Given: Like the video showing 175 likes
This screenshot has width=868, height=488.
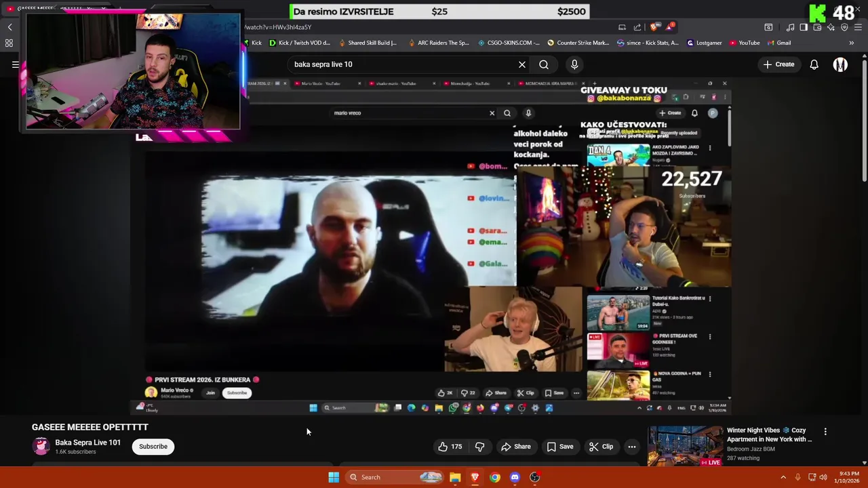Looking at the screenshot, I should (x=450, y=447).
